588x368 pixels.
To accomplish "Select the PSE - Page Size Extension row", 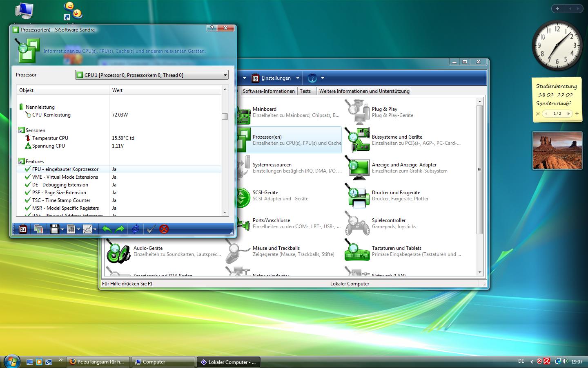I will coord(119,193).
